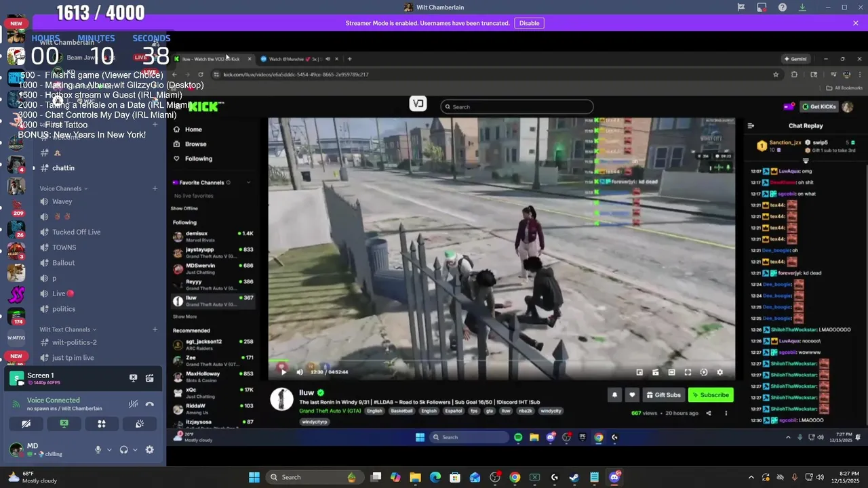Screen dimensions: 868x488
Task: Open the MDSwervin channel in Following
Action: point(212,268)
